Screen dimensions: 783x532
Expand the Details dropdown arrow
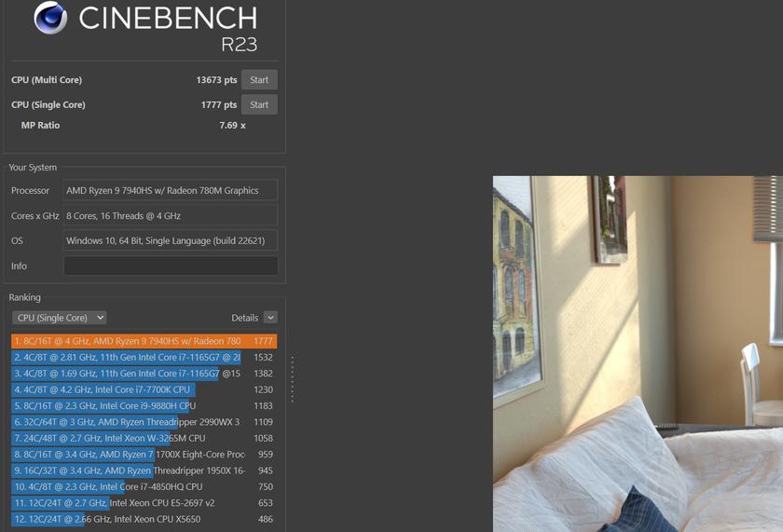[x=270, y=318]
